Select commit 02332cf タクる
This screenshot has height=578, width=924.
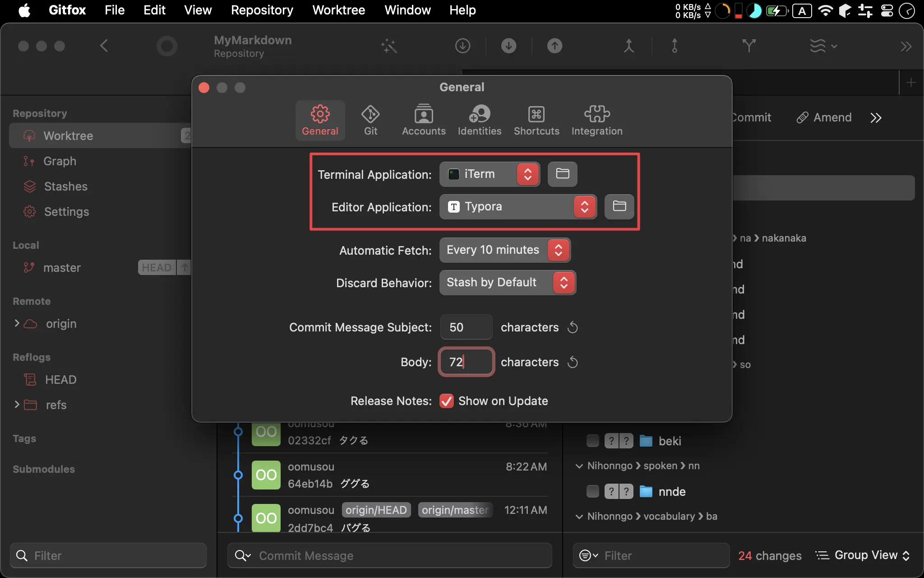click(x=390, y=437)
